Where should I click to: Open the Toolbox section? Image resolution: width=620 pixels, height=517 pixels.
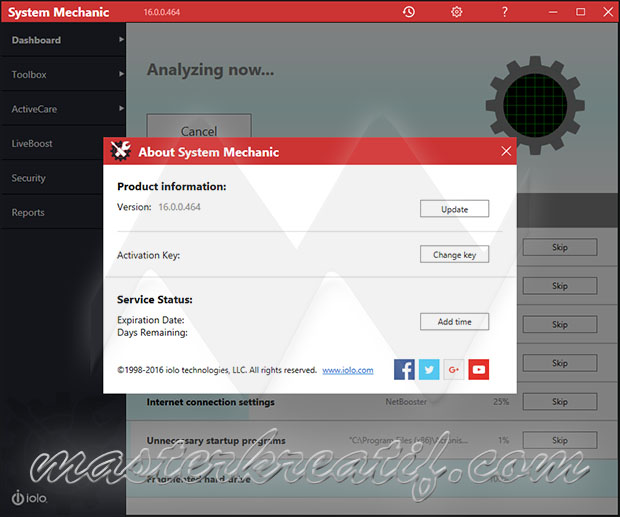click(63, 74)
